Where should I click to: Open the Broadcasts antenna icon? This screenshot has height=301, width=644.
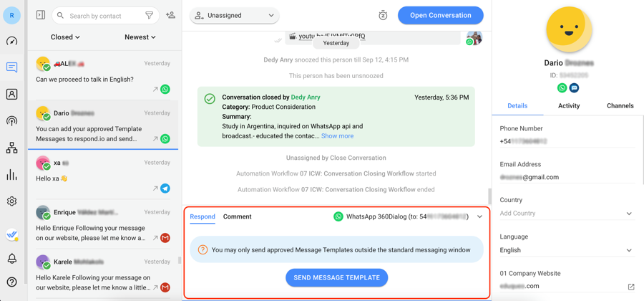tap(12, 121)
